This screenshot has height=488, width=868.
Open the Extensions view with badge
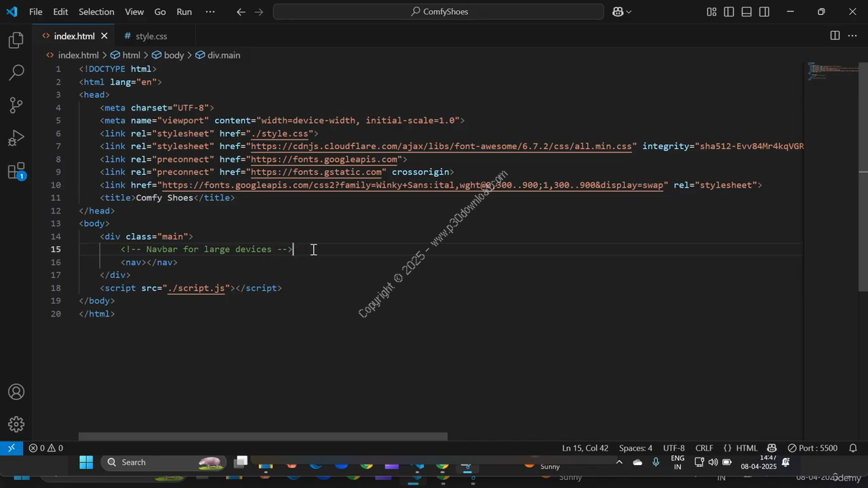click(16, 171)
